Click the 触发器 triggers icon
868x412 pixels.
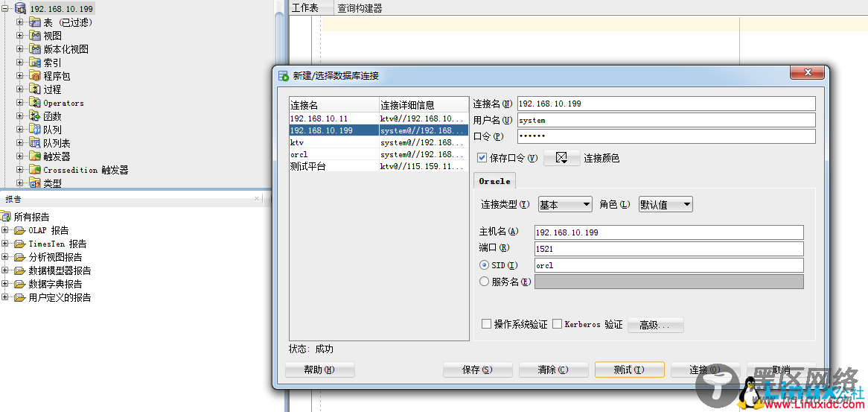[35, 156]
